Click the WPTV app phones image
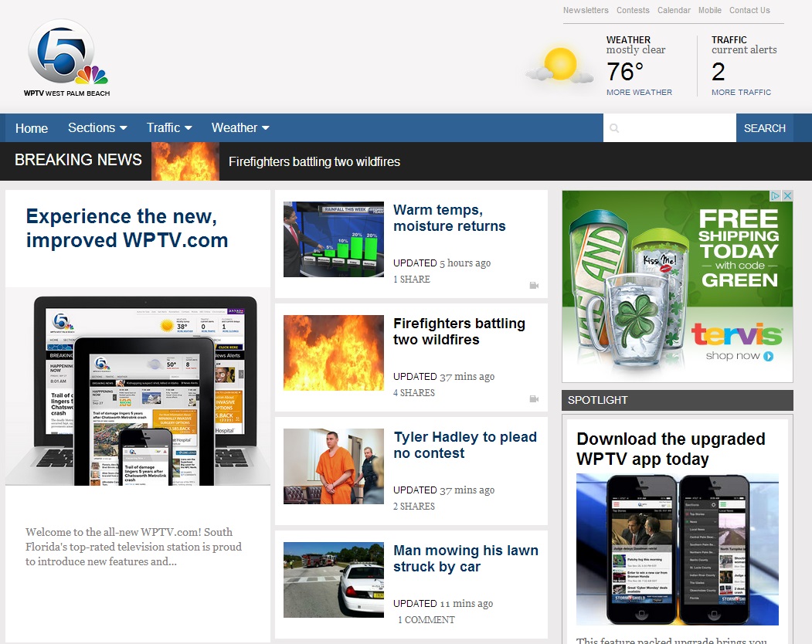The height and width of the screenshot is (644, 812). [x=678, y=549]
